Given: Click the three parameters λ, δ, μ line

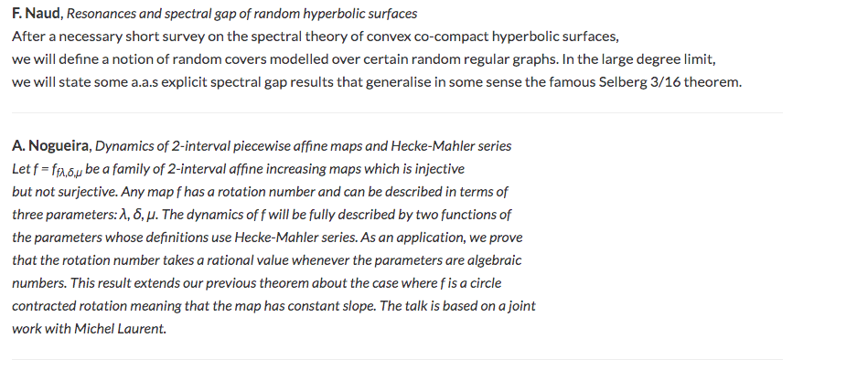Looking at the screenshot, I should (x=262, y=215).
